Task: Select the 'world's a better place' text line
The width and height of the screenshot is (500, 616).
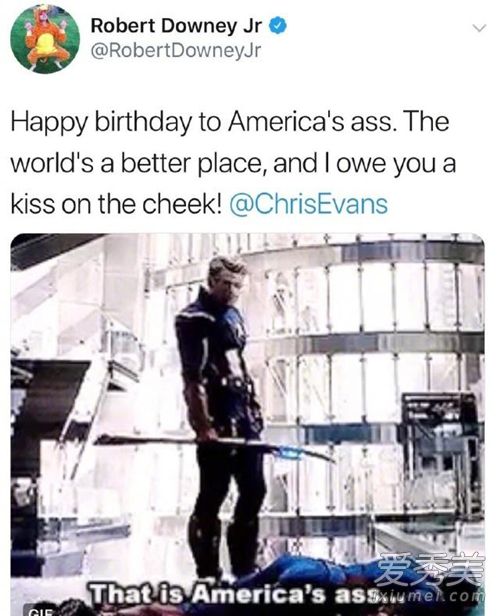Action: coord(136,163)
